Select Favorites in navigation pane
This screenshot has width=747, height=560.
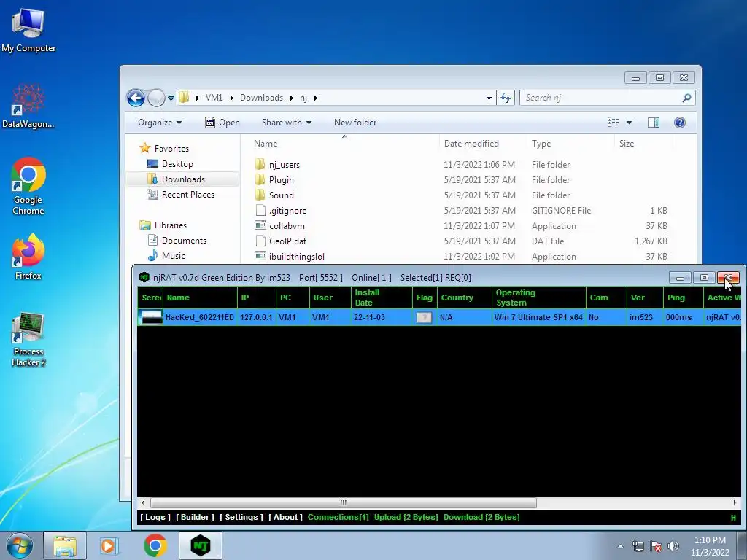point(164,149)
